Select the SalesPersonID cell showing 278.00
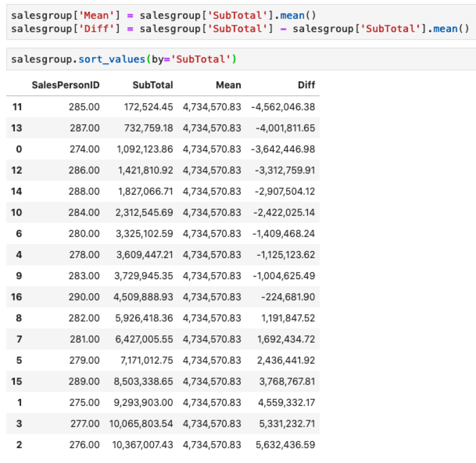This screenshot has height=463, width=476. click(84, 255)
